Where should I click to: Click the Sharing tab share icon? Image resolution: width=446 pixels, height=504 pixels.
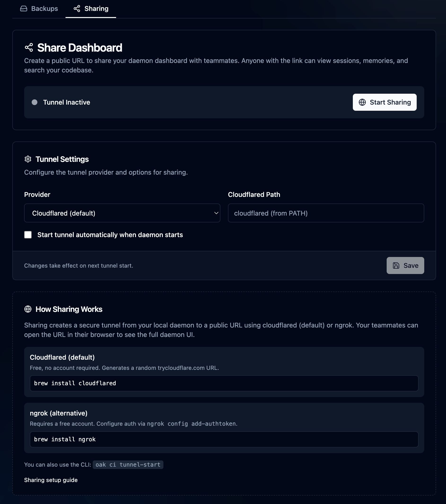[x=77, y=9]
